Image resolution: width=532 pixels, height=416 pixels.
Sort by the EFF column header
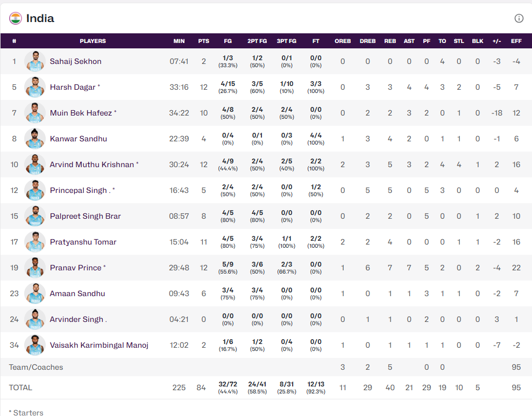pyautogui.click(x=516, y=41)
